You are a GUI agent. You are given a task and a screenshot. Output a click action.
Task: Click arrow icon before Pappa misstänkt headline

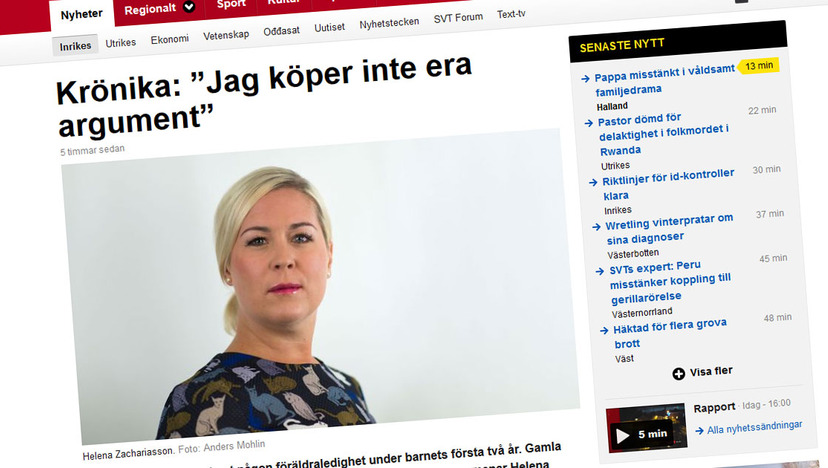585,79
